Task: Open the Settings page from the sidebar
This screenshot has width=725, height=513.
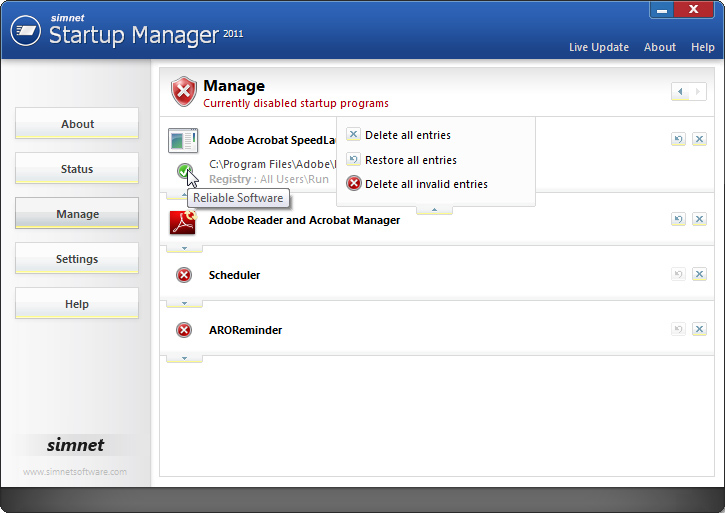Action: click(77, 259)
